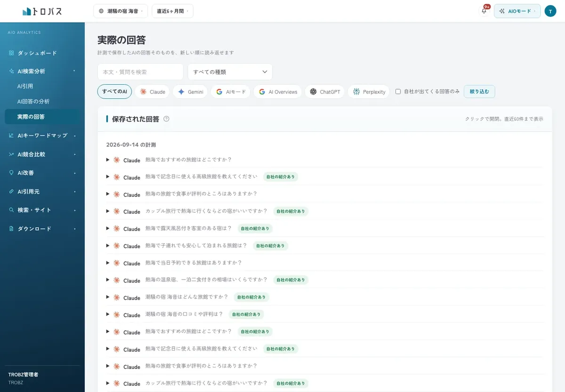Screen dimensions: 565x392
Task: Click the notification bell icon
Action: click(x=484, y=11)
